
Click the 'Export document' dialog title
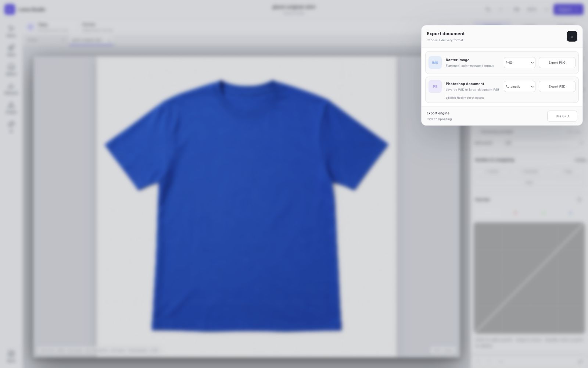445,33
